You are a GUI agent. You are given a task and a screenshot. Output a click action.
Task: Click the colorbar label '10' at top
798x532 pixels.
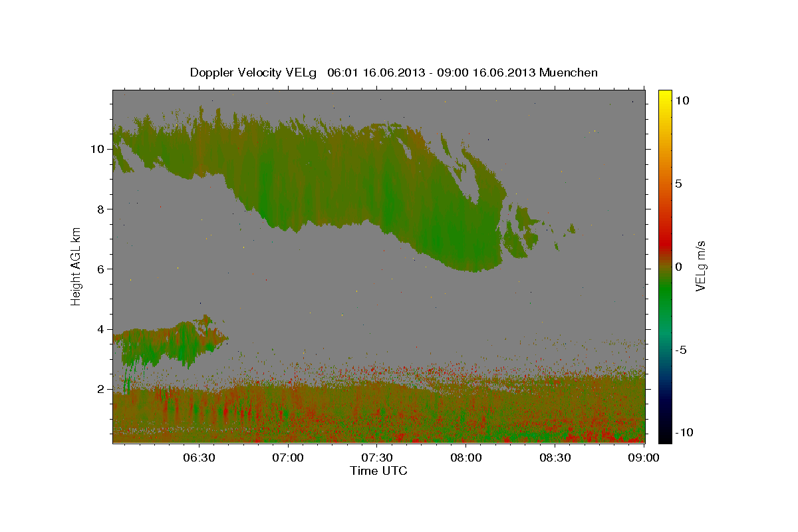pyautogui.click(x=682, y=100)
